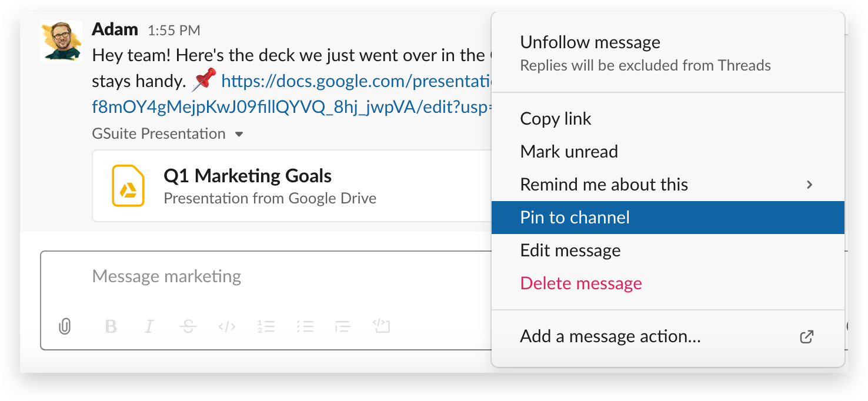Choose Delete message in red
This screenshot has width=868, height=401.
580,283
